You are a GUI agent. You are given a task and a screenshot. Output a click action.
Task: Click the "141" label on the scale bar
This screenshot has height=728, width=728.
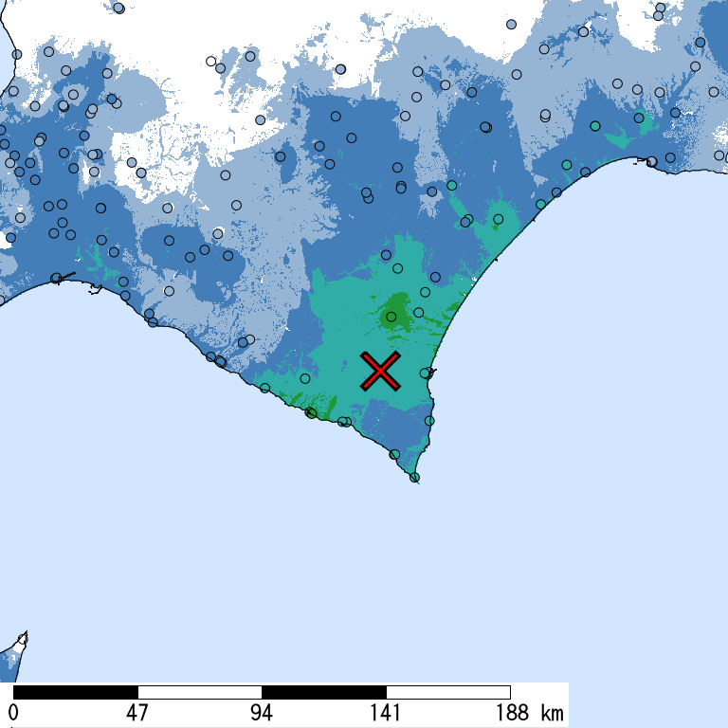(386, 713)
